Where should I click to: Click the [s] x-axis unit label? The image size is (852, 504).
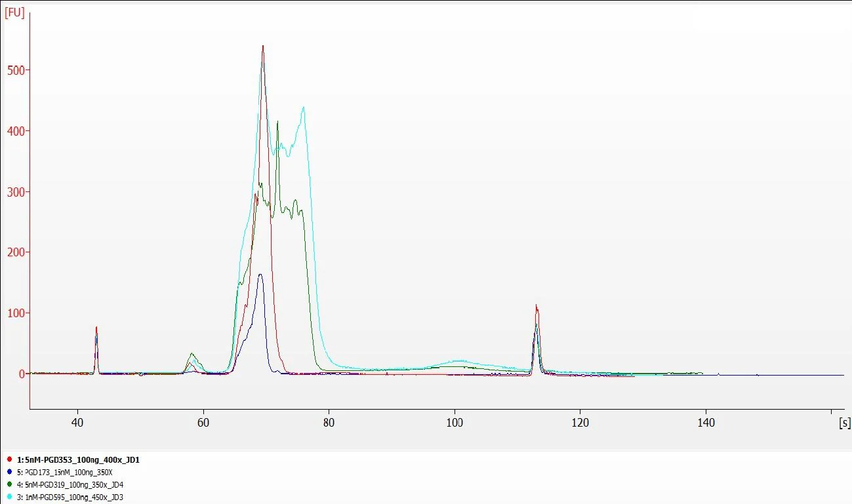click(845, 423)
